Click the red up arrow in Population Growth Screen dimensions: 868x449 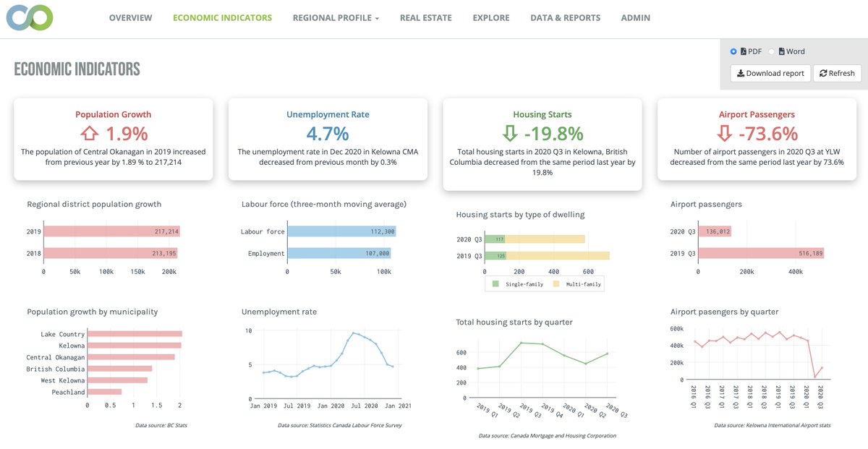(x=90, y=134)
